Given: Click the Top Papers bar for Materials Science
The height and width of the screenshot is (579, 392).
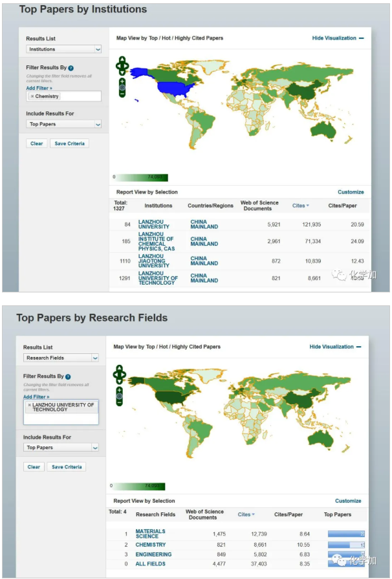Looking at the screenshot, I should coord(346,534).
